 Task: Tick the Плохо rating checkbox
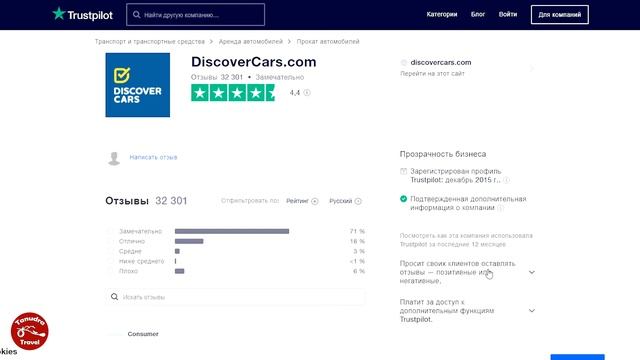pyautogui.click(x=110, y=271)
